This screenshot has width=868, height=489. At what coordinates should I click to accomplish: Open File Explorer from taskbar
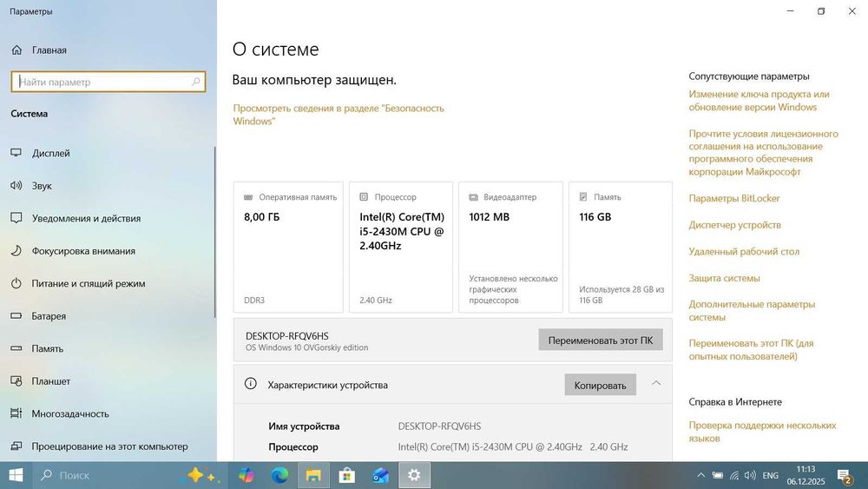point(313,475)
